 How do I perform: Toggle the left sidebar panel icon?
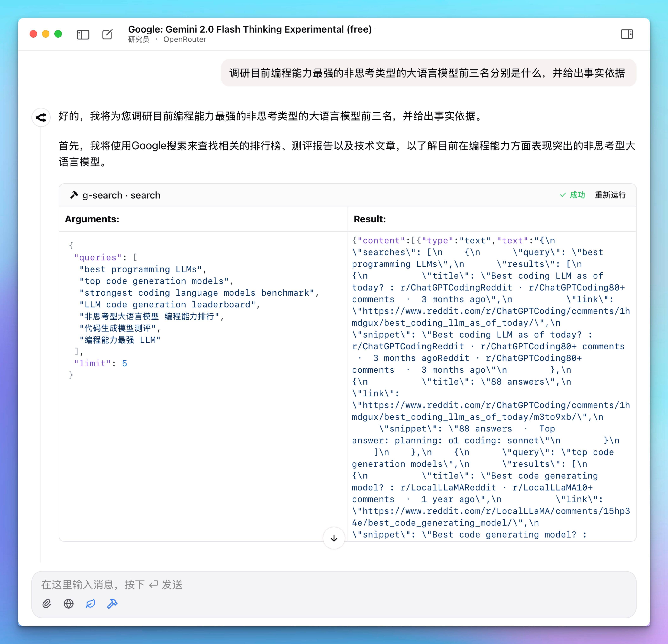(x=83, y=34)
